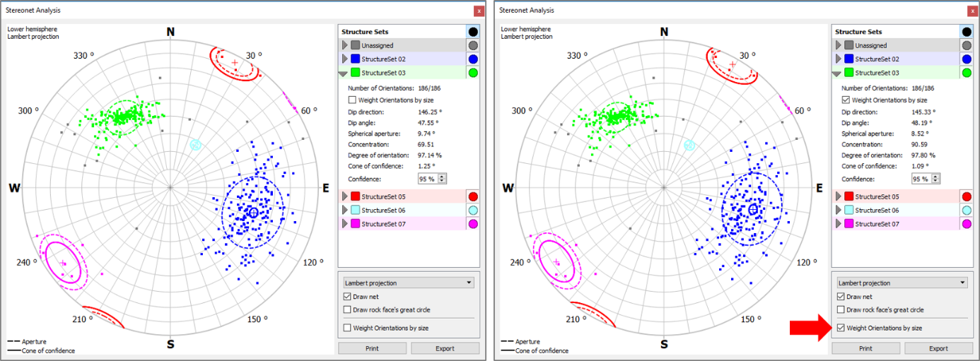Open Lambert projection dropdown in right window

coord(902,283)
